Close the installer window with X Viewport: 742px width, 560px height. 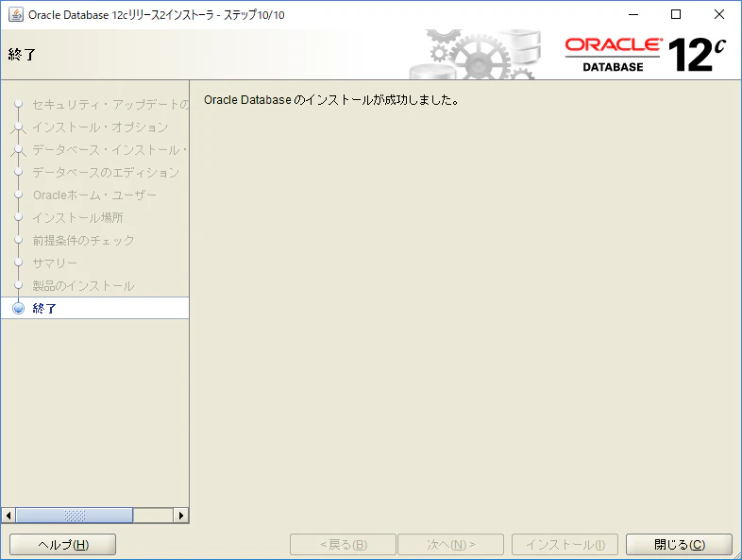718,15
